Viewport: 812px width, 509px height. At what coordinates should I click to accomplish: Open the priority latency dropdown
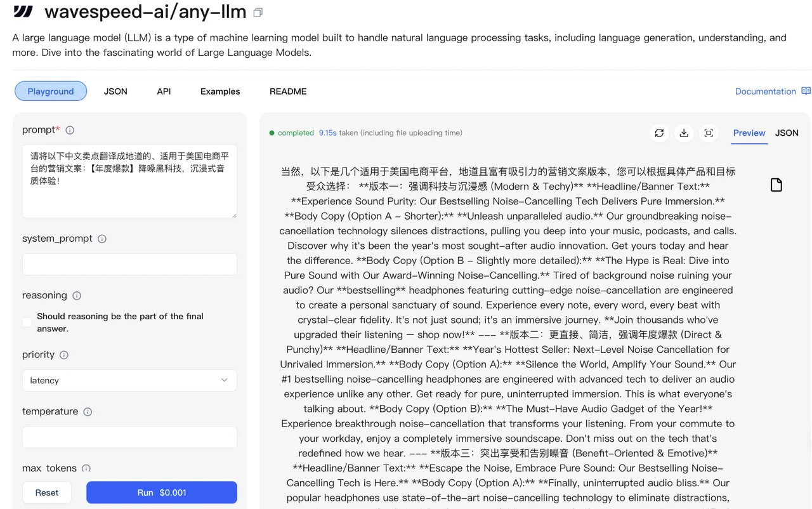(x=129, y=380)
